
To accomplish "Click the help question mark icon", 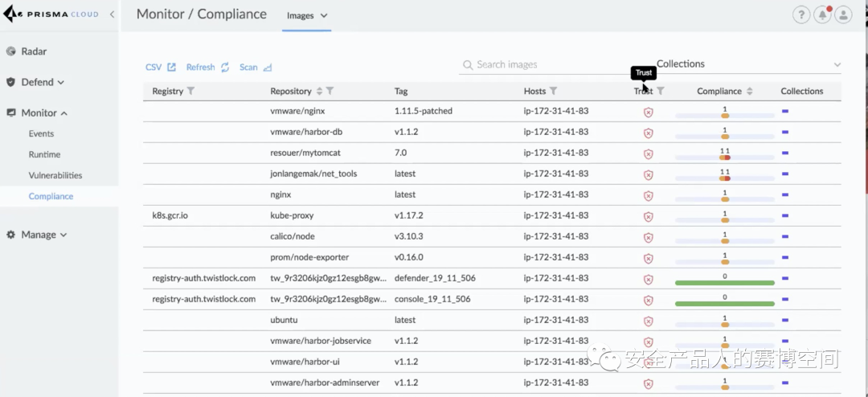I will click(x=800, y=14).
